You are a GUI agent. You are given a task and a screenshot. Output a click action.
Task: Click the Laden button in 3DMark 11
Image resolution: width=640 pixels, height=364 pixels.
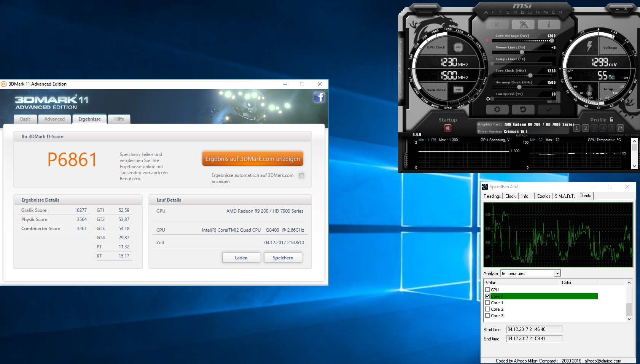coord(241,258)
